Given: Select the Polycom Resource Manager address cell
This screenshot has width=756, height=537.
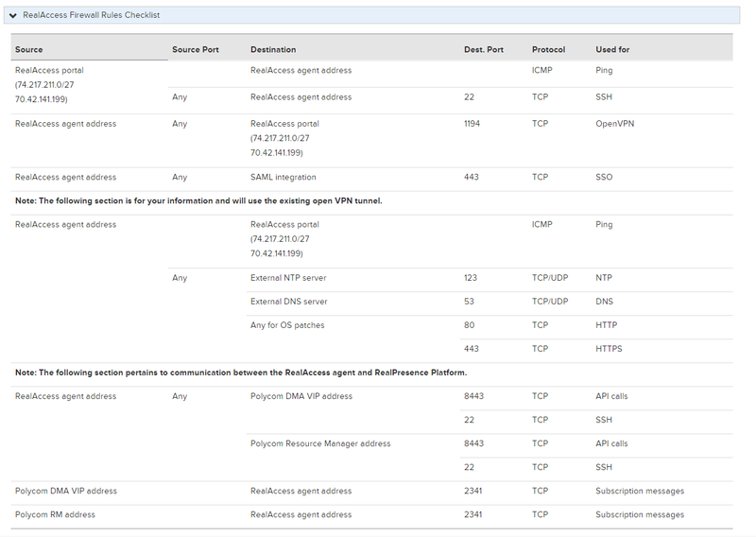Looking at the screenshot, I should click(320, 443).
